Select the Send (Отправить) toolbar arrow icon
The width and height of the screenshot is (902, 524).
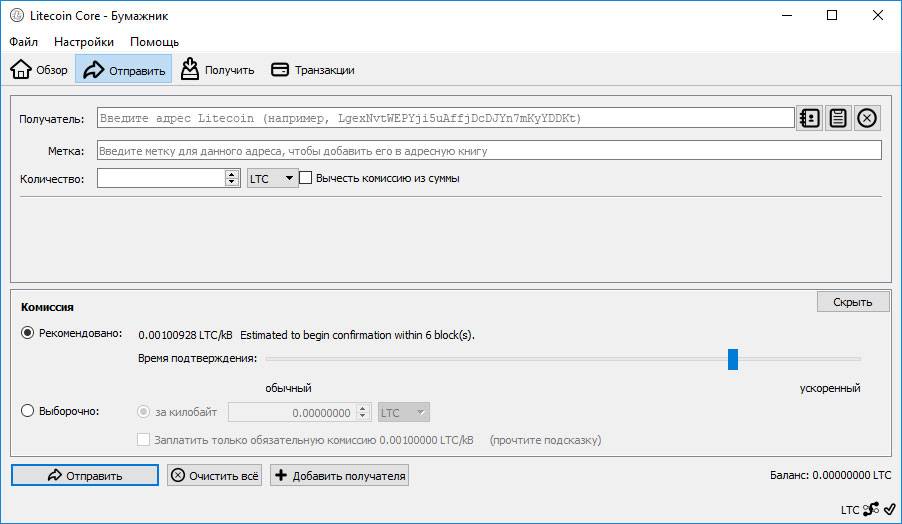click(94, 70)
